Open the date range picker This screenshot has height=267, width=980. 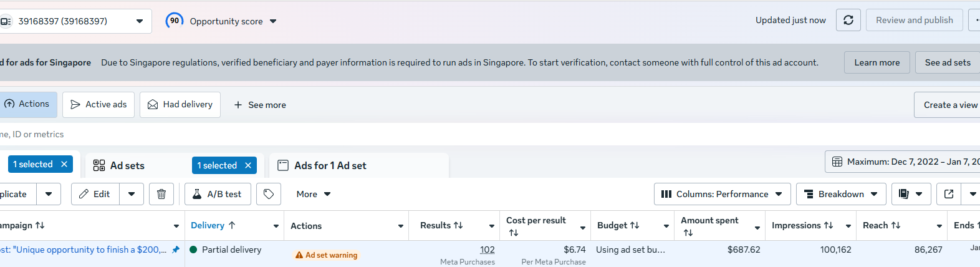[903, 162]
